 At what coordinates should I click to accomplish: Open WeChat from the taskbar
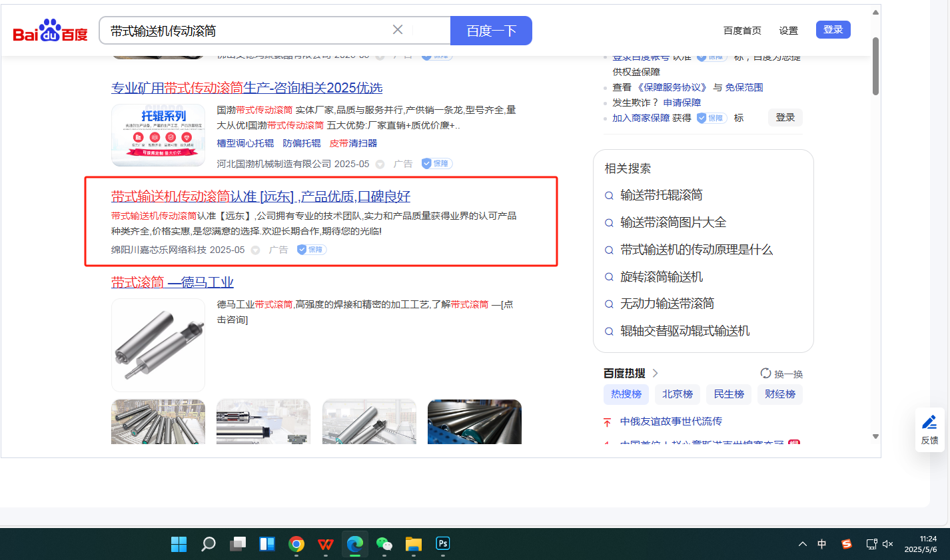pyautogui.click(x=384, y=544)
